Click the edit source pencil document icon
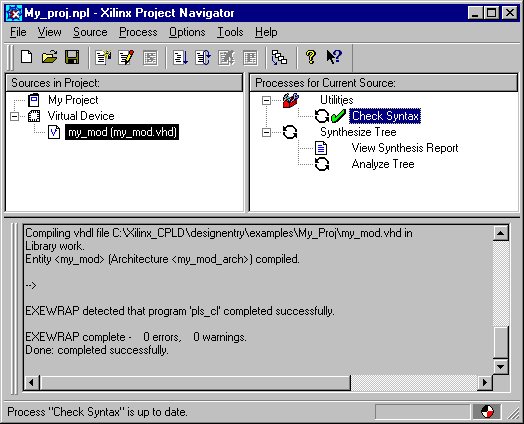This screenshot has width=524, height=424. pyautogui.click(x=126, y=57)
